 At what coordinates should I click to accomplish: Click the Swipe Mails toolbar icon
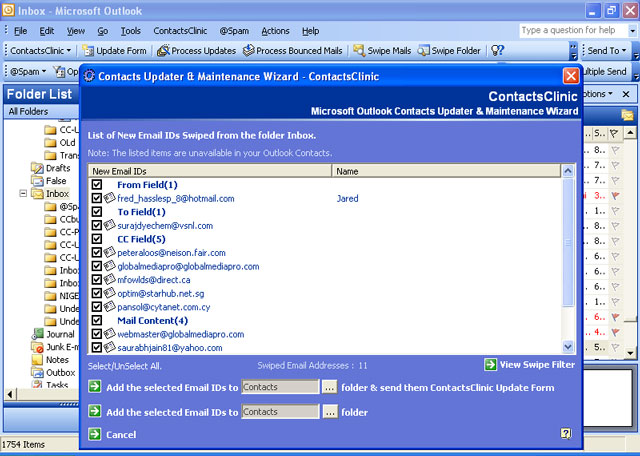pyautogui.click(x=359, y=50)
